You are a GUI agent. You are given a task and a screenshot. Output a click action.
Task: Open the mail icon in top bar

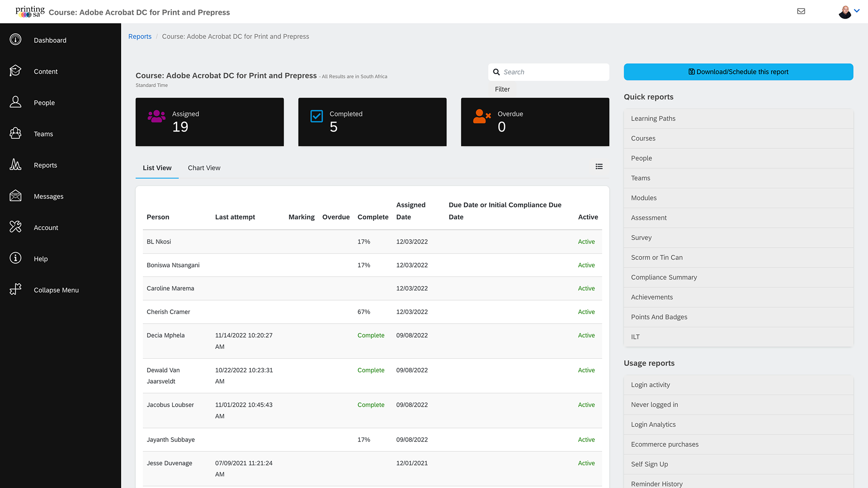click(x=801, y=11)
